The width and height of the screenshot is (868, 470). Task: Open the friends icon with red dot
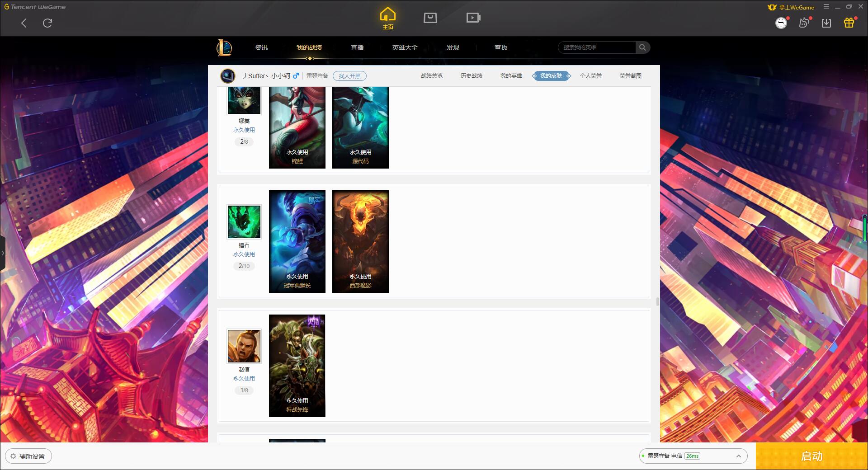tap(804, 23)
